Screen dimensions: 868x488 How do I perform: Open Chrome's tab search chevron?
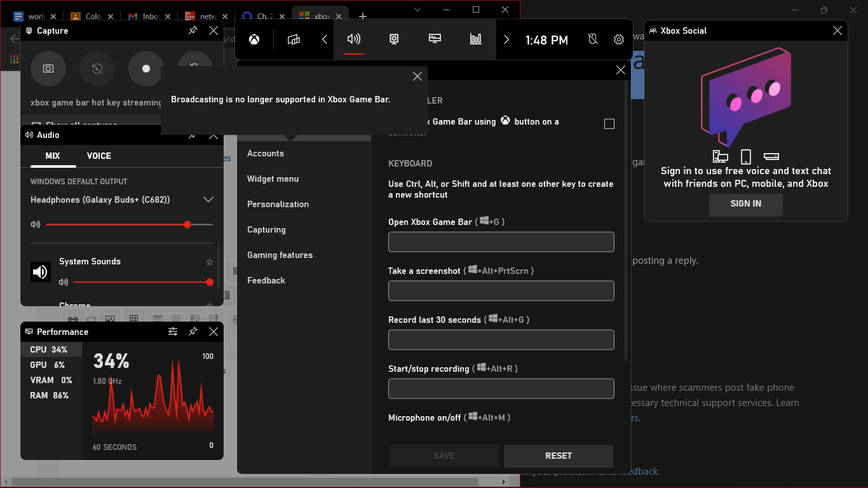[x=417, y=10]
